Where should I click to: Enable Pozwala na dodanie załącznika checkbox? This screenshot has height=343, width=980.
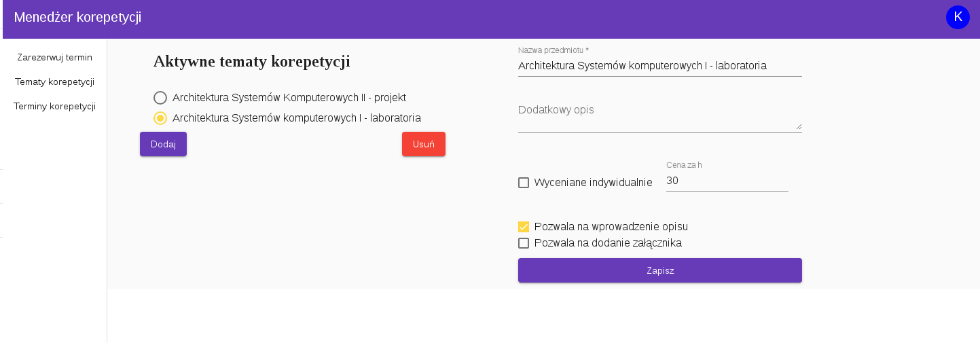coord(524,243)
